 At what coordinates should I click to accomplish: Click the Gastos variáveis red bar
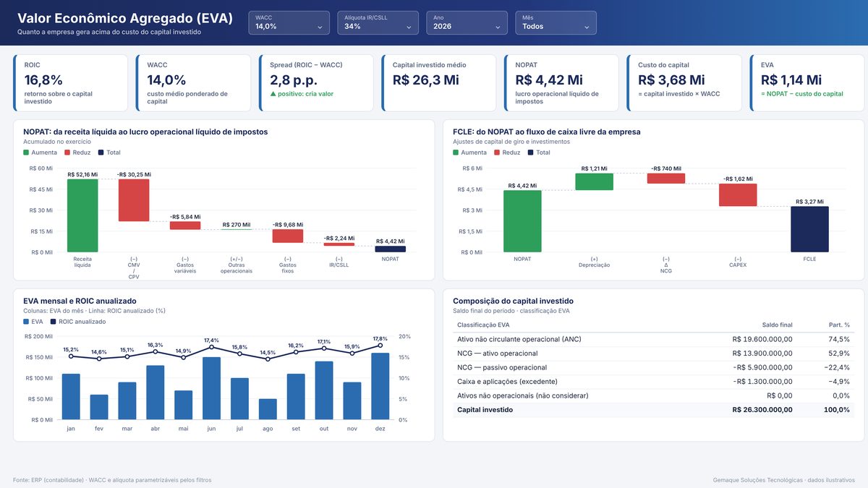tap(185, 226)
